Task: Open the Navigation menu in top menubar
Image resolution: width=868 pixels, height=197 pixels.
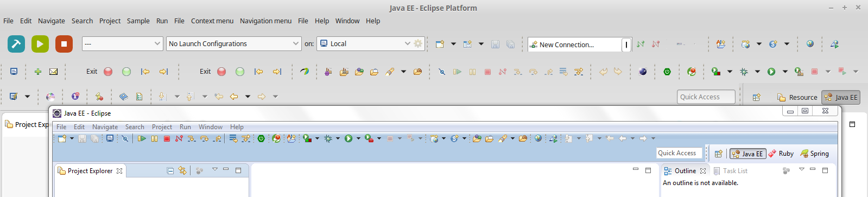Action: [x=265, y=21]
